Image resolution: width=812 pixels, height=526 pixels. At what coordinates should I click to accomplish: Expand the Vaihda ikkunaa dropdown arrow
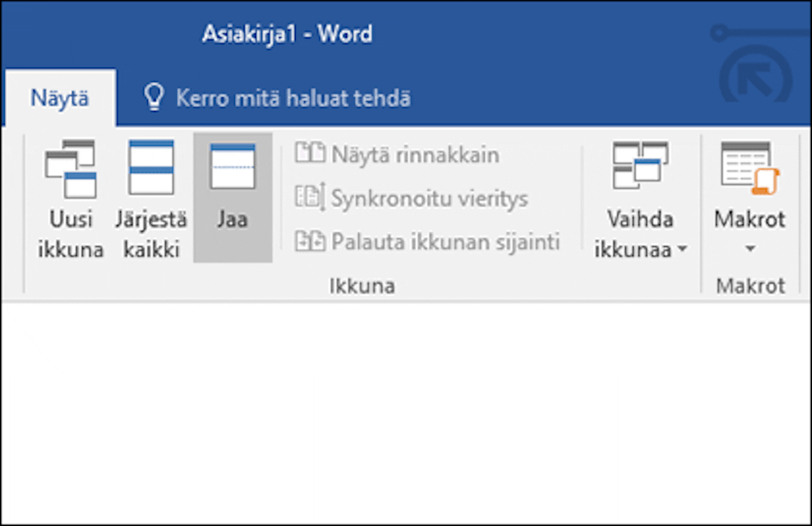pos(683,249)
